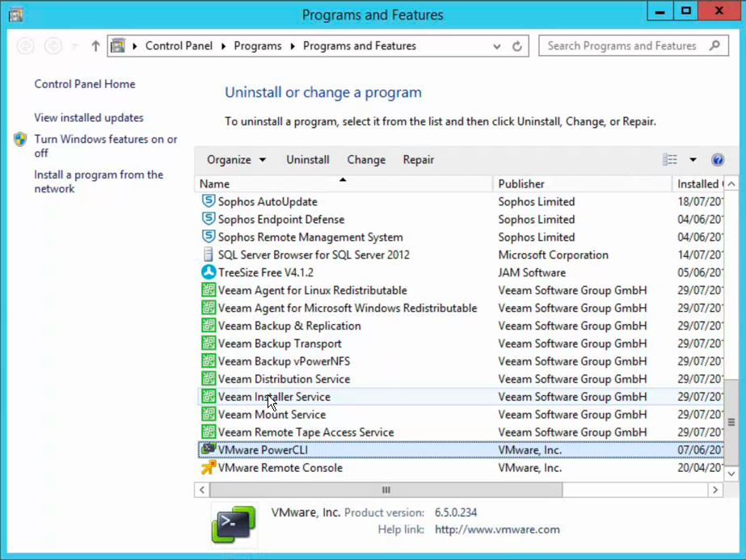Click the Veeam Backup & Replication icon
Screen dimensions: 746x560
pyautogui.click(x=208, y=326)
